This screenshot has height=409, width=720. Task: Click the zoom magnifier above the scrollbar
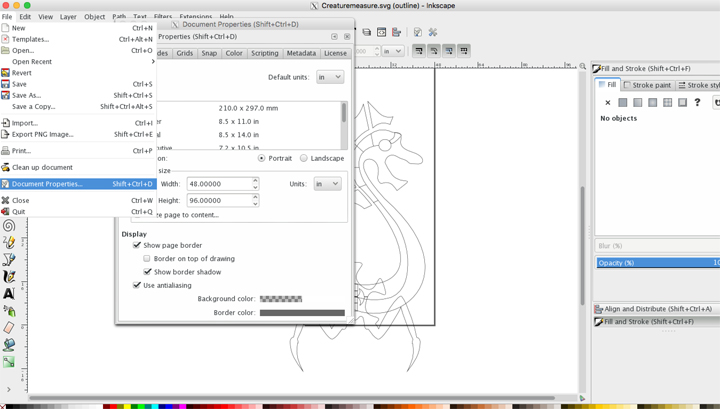click(x=583, y=66)
